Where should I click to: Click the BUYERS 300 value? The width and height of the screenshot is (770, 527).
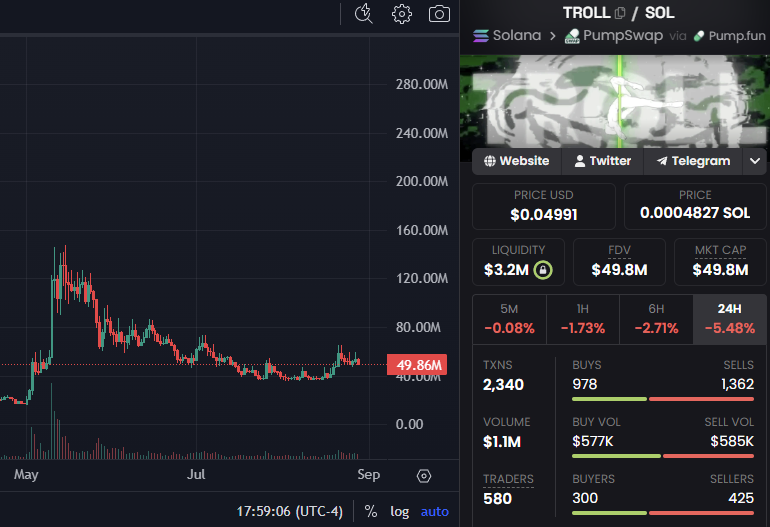(585, 498)
